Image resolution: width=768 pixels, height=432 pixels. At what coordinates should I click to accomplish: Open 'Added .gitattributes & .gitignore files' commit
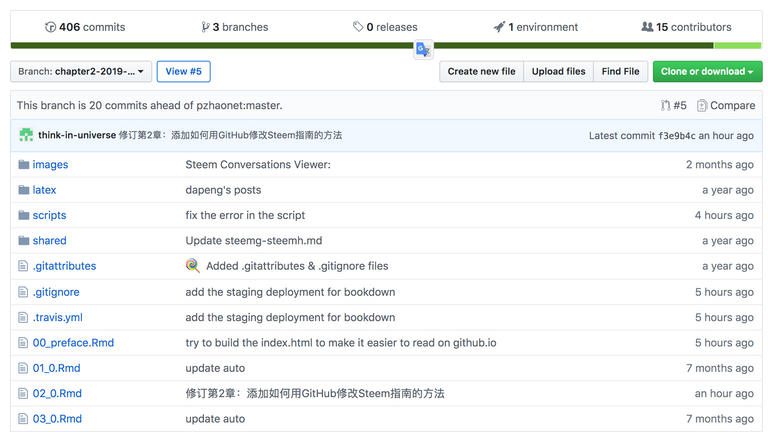[297, 266]
